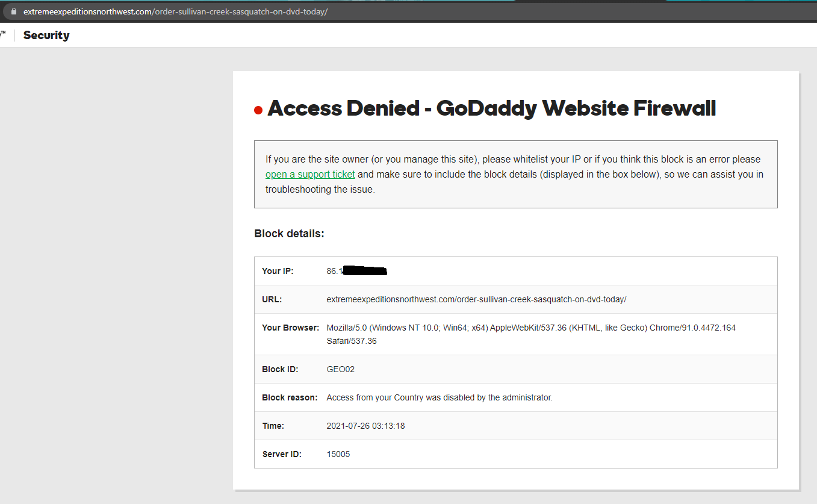Click the Server ID value 15005
This screenshot has height=504, width=817.
(x=338, y=454)
